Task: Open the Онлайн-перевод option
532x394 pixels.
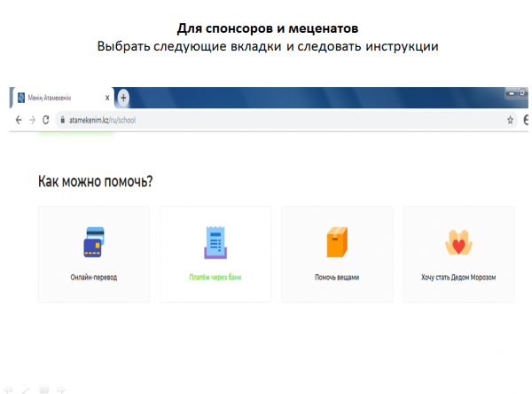Action: click(x=93, y=277)
